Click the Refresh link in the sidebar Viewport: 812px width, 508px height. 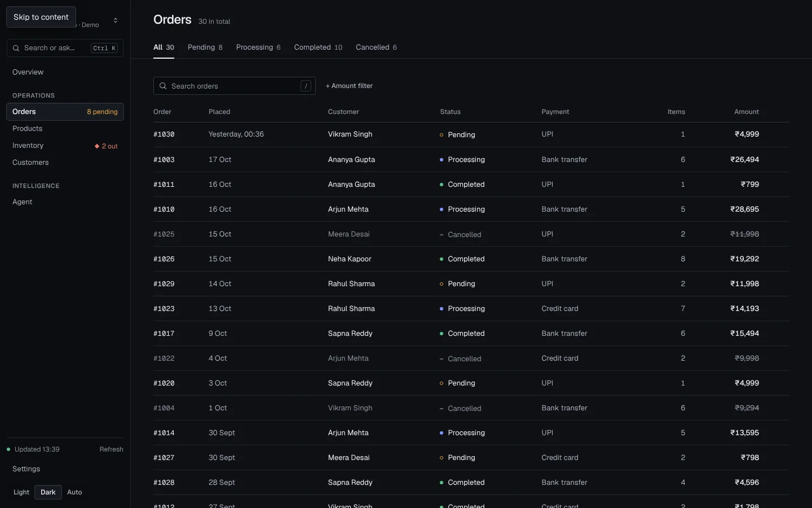coord(111,449)
